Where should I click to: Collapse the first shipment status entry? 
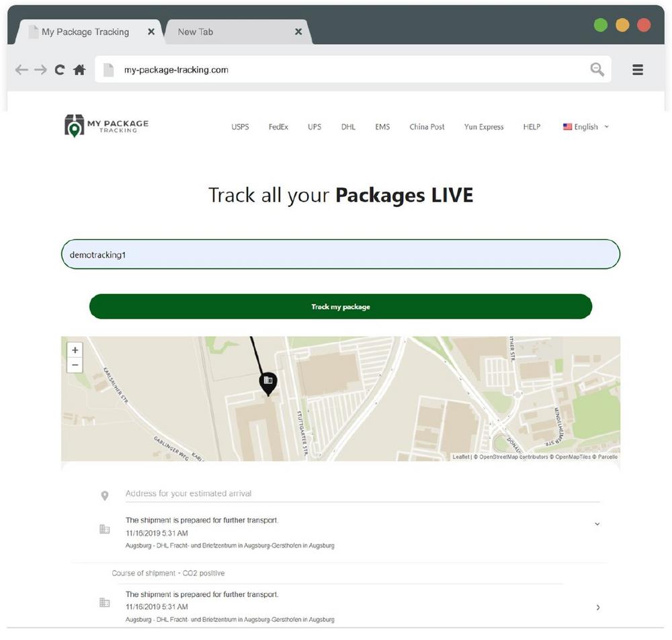tap(597, 524)
